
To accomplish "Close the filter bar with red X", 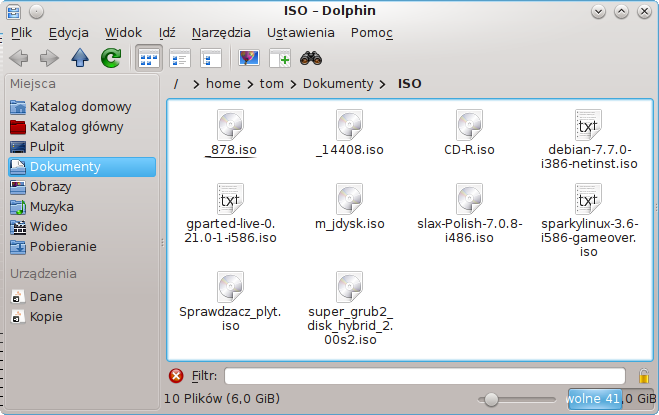I will coord(177,376).
